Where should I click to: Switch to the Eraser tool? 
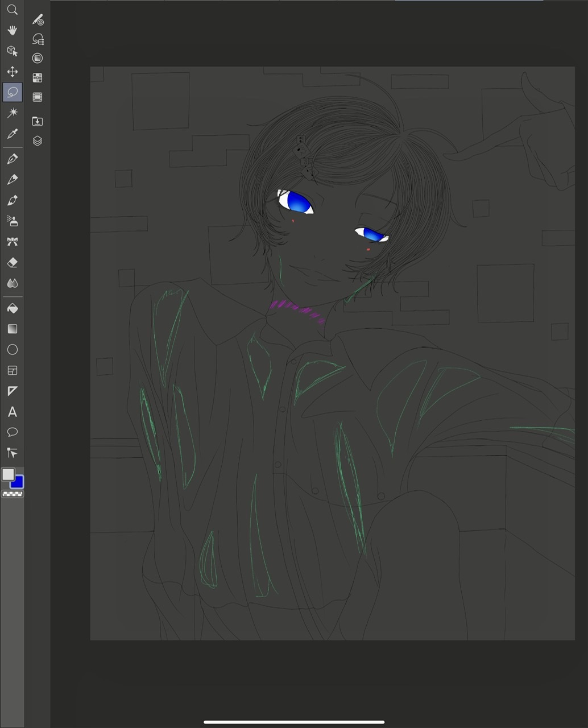click(x=12, y=262)
